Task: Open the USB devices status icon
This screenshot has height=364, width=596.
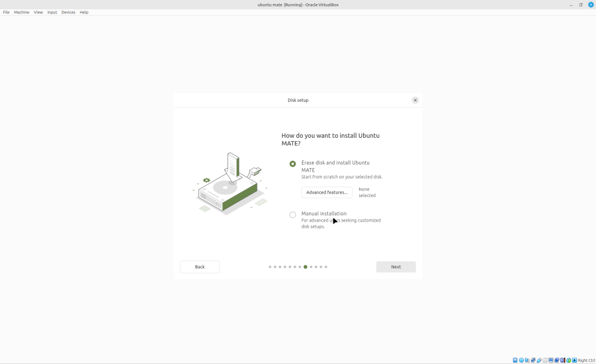Action: pyautogui.click(x=539, y=360)
